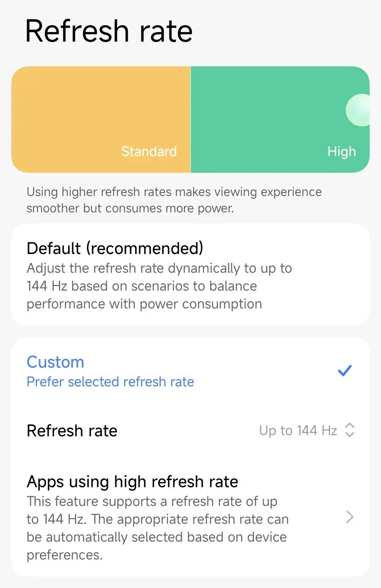This screenshot has height=588, width=381.
Task: Tap the High label in the preview
Action: (341, 152)
